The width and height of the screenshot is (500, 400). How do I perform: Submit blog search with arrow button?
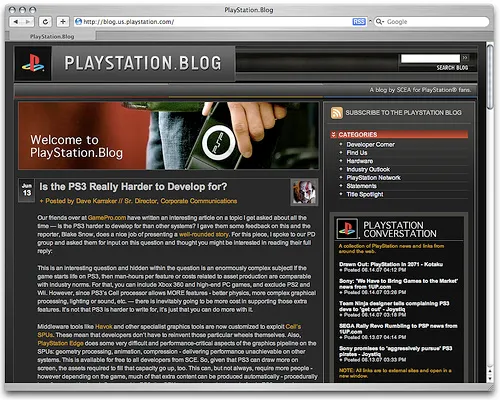tap(465, 58)
